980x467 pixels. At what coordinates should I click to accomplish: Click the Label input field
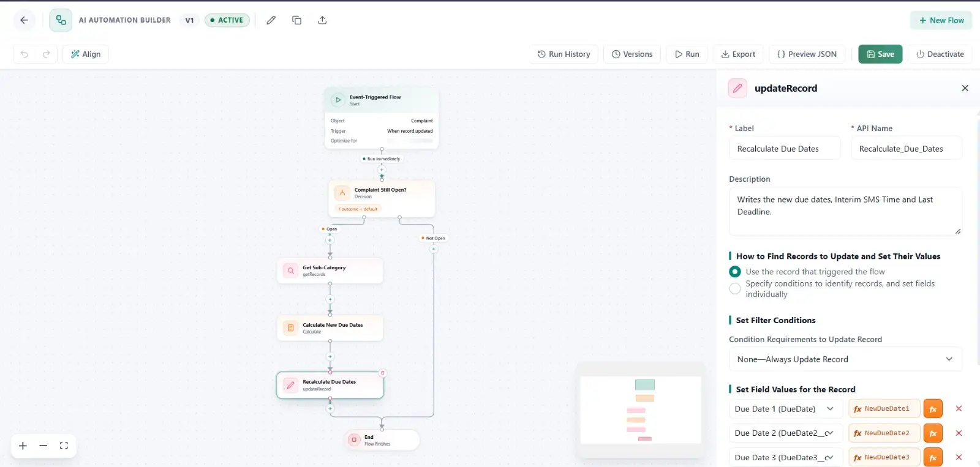(x=785, y=149)
